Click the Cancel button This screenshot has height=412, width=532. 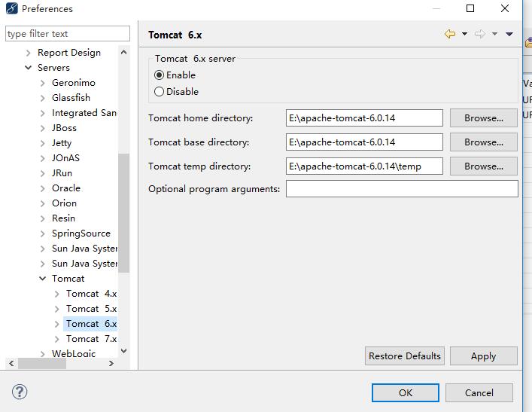tap(479, 392)
